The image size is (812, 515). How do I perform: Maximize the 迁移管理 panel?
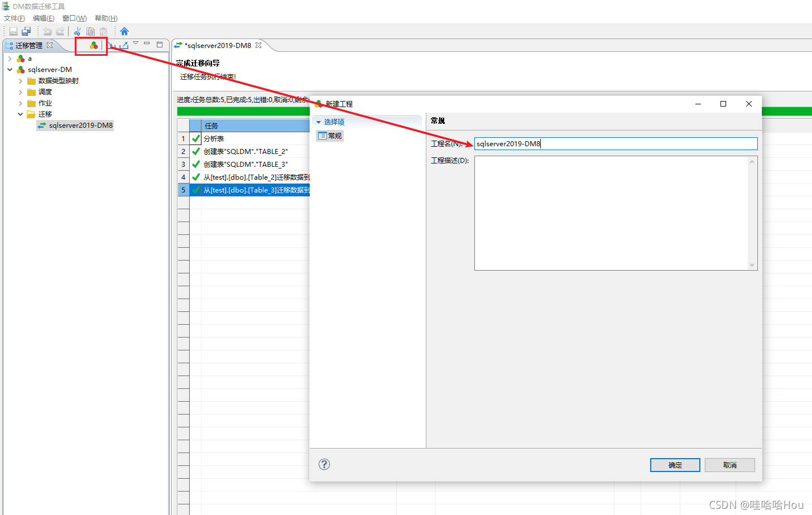(160, 44)
